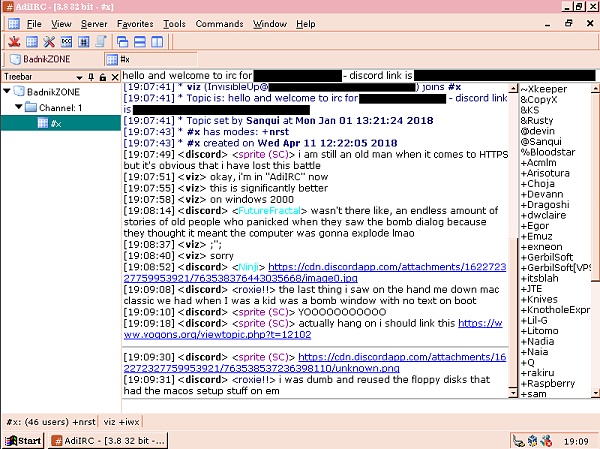Click the scripts scroll toolbar icon
Viewport: 600px width, 449px height.
pos(101,41)
